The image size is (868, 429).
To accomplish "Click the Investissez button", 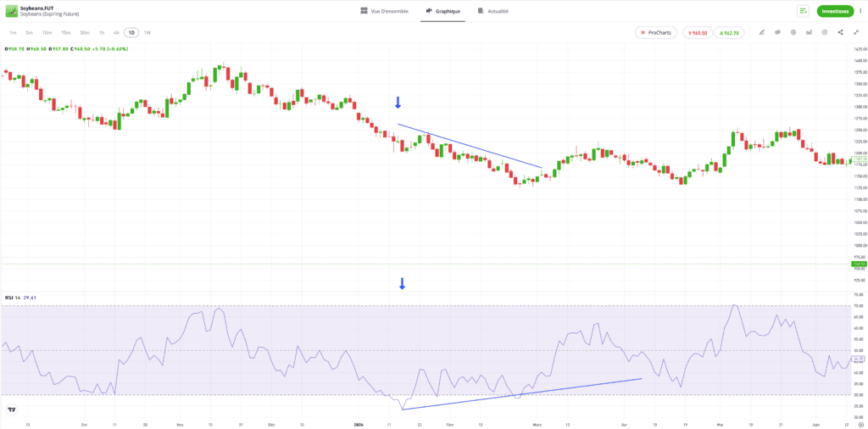I will point(835,11).
